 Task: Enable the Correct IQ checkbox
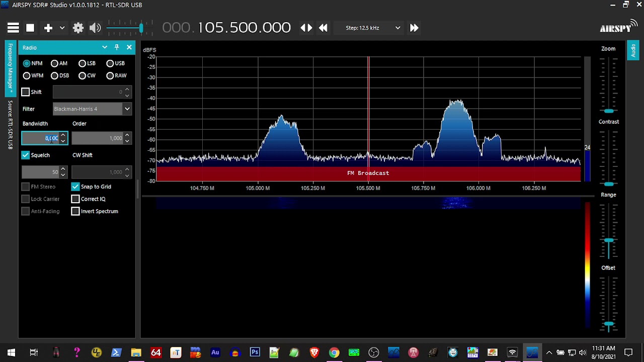coord(75,199)
